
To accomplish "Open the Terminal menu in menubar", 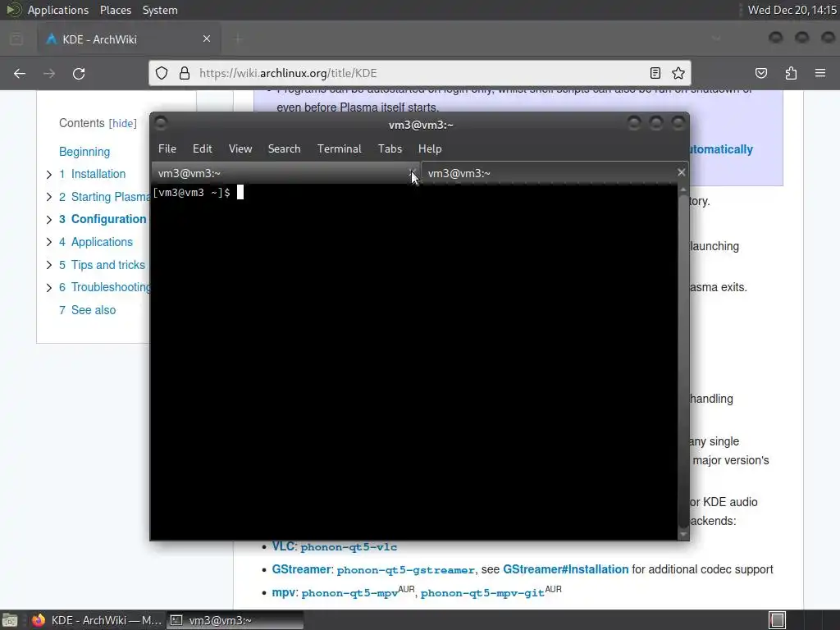I will [339, 149].
